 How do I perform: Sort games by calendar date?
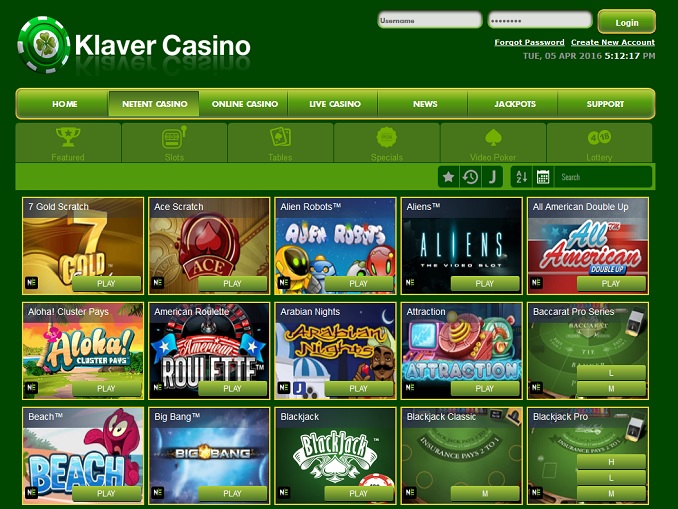(543, 177)
